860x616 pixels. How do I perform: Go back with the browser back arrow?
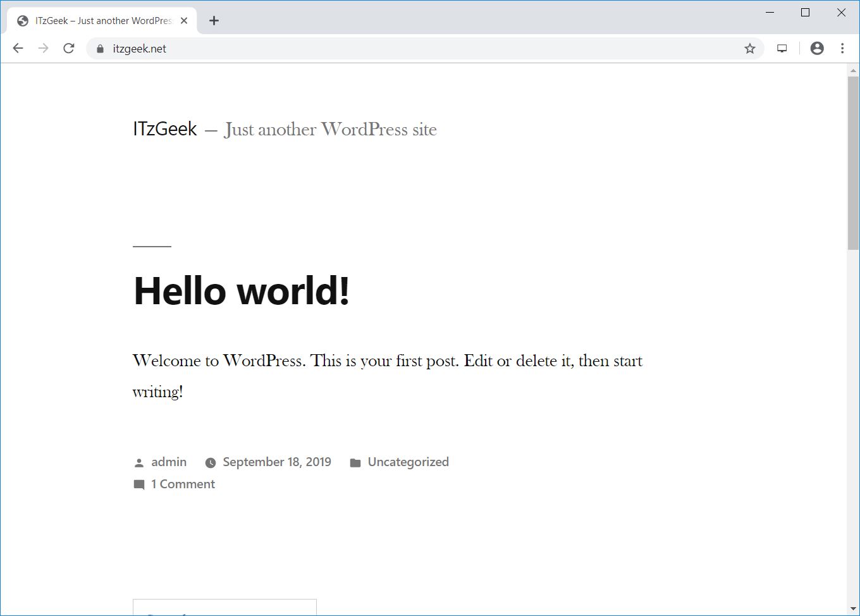click(x=18, y=48)
